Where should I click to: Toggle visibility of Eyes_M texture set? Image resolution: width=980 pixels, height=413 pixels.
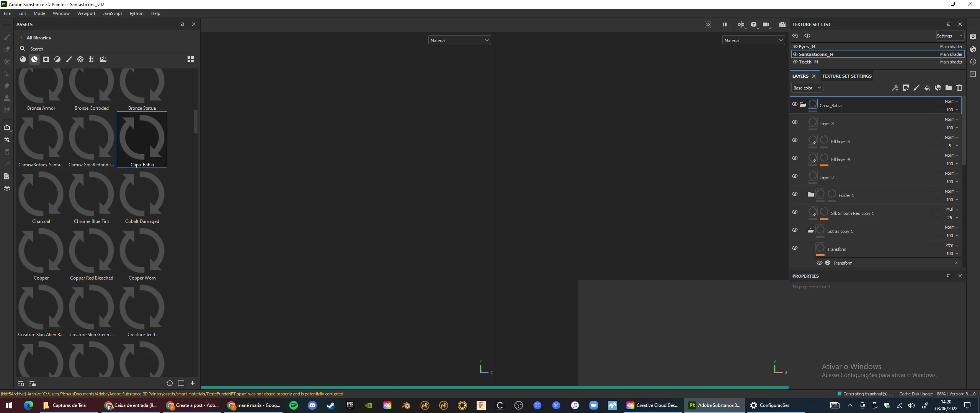tap(795, 47)
